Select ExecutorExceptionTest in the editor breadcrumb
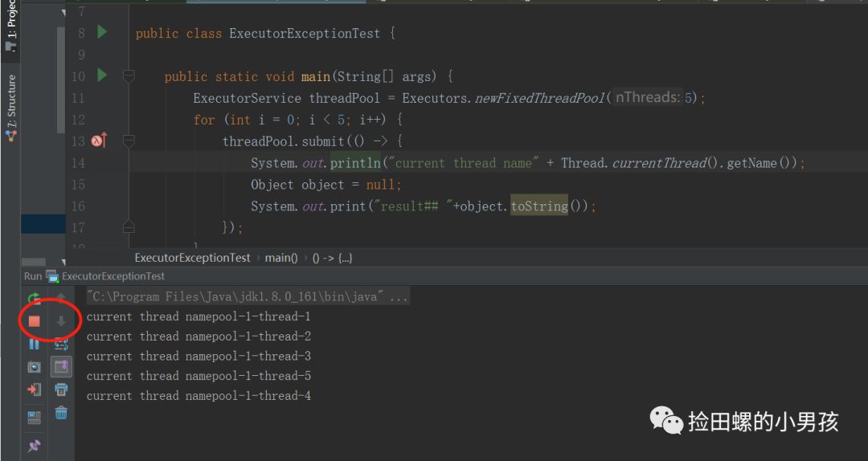Image resolution: width=868 pixels, height=461 pixels. tap(192, 258)
